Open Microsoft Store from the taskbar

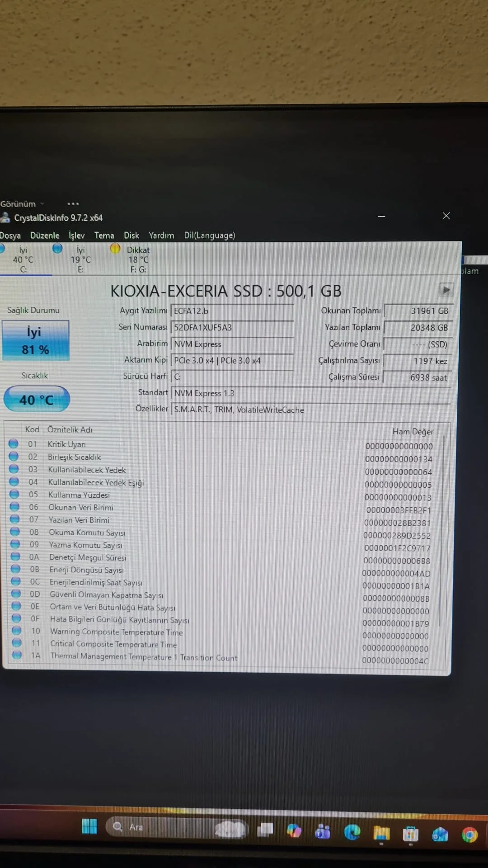tap(410, 834)
